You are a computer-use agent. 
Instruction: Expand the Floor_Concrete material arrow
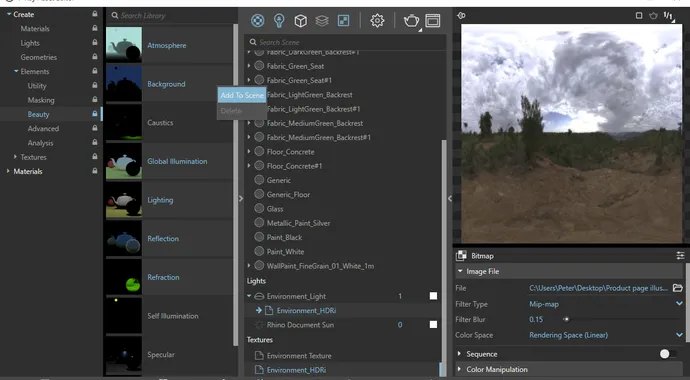pos(249,152)
